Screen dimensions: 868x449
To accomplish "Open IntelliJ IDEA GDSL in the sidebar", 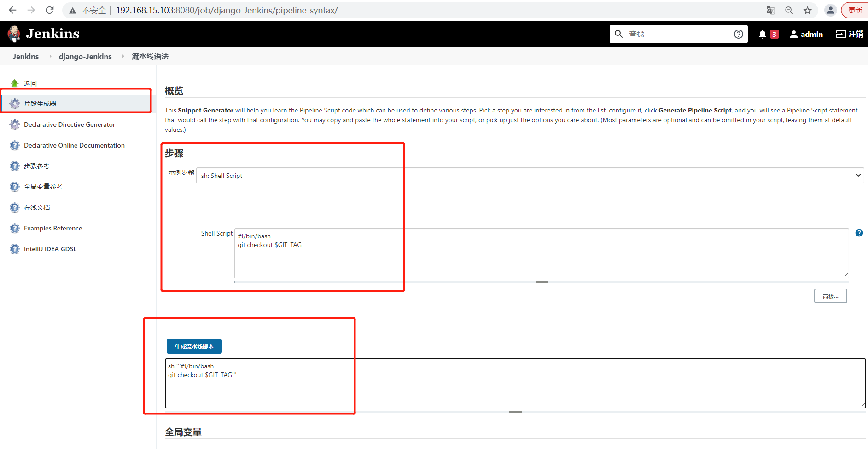I will [x=50, y=249].
